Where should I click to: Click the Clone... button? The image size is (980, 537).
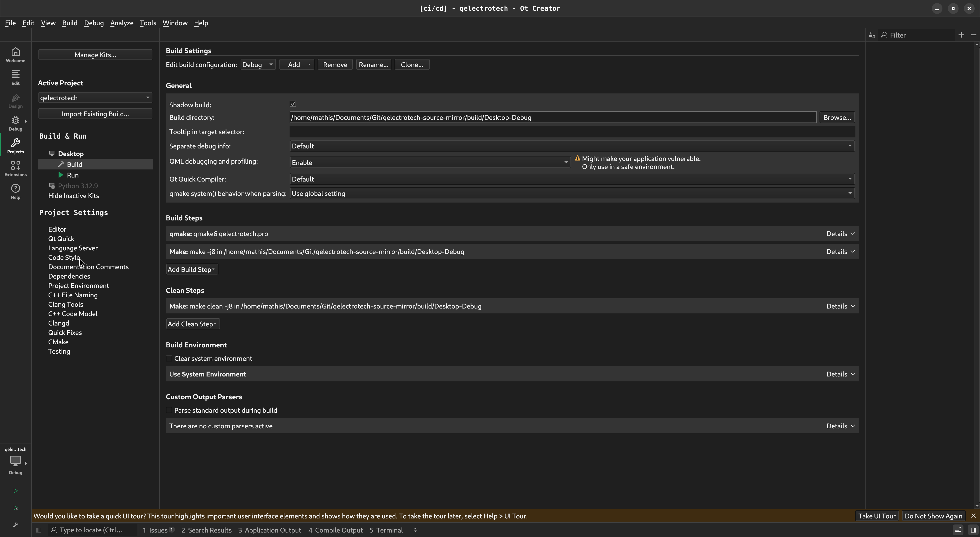412,65
